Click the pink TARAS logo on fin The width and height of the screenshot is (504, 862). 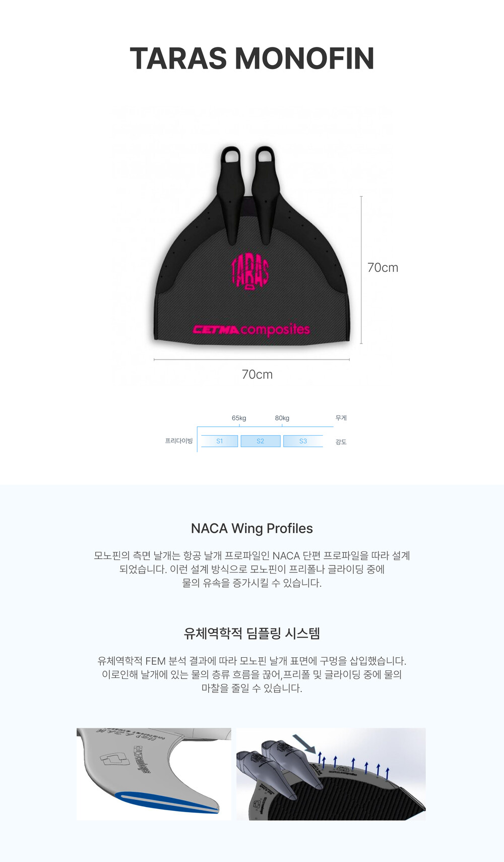[x=250, y=271]
